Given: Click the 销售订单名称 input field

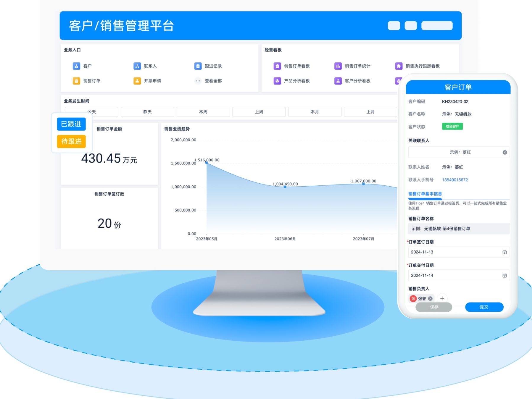Looking at the screenshot, I should click(x=459, y=229).
